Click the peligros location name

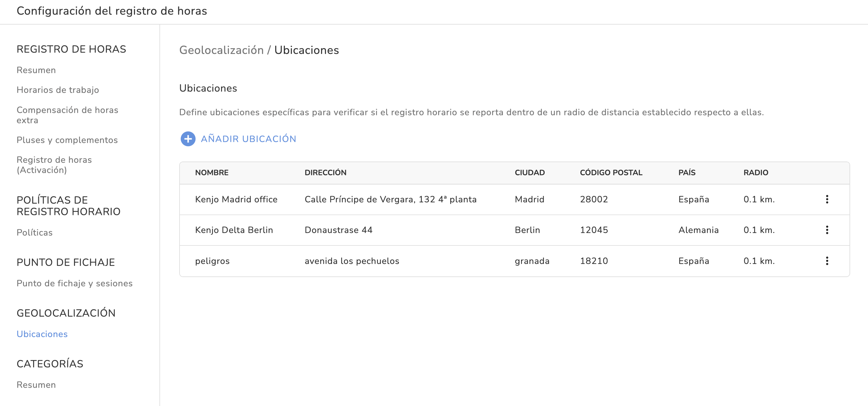point(212,261)
